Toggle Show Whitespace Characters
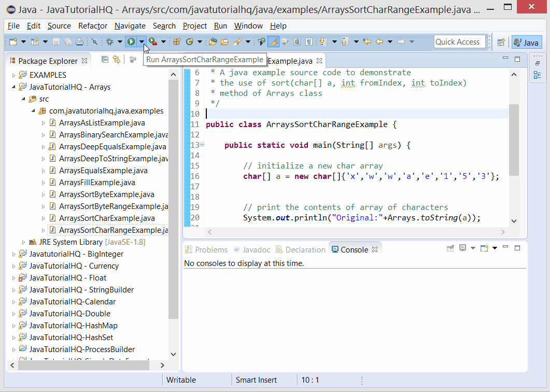Screen dimensions: 550x392 pos(308,42)
